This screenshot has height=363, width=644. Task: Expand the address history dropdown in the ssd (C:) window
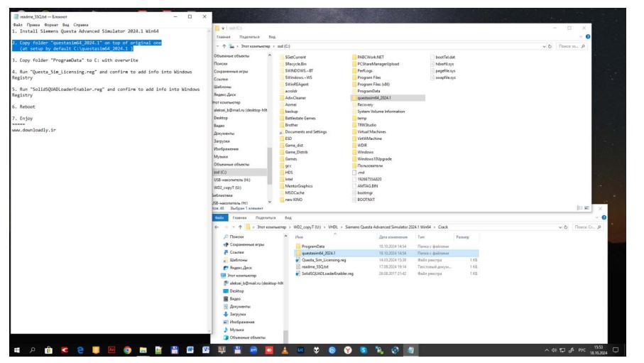(x=543, y=46)
